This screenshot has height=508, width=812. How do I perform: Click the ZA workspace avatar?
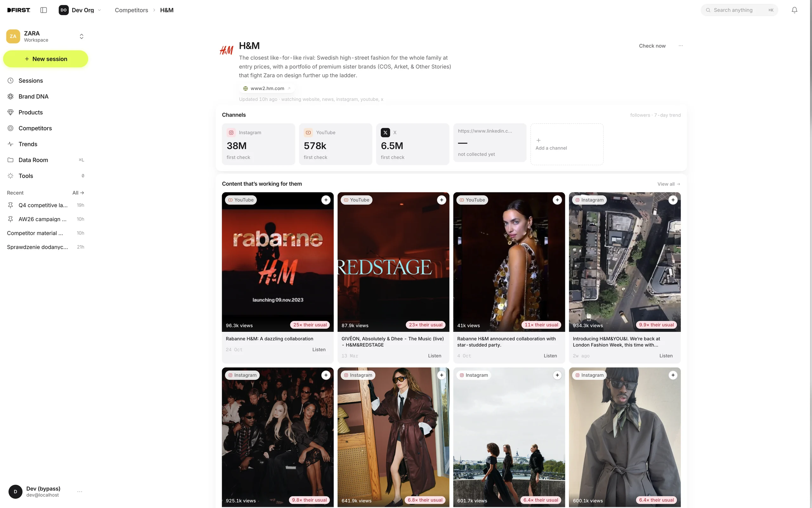coord(13,36)
